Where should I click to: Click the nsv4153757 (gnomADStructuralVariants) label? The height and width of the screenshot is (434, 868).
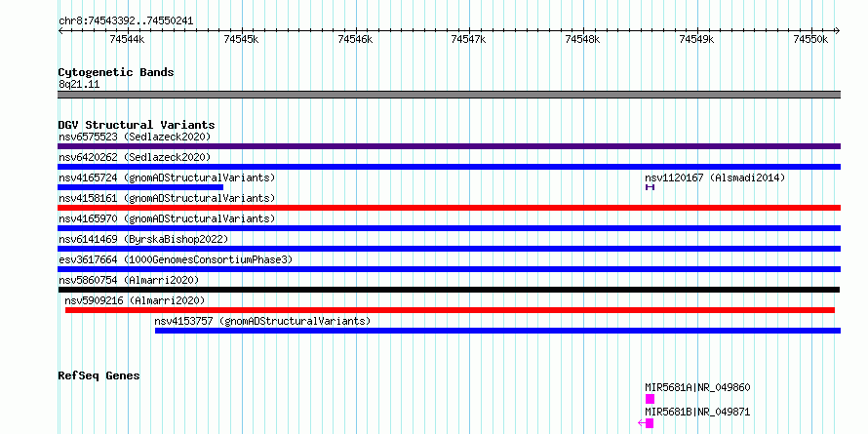262,321
